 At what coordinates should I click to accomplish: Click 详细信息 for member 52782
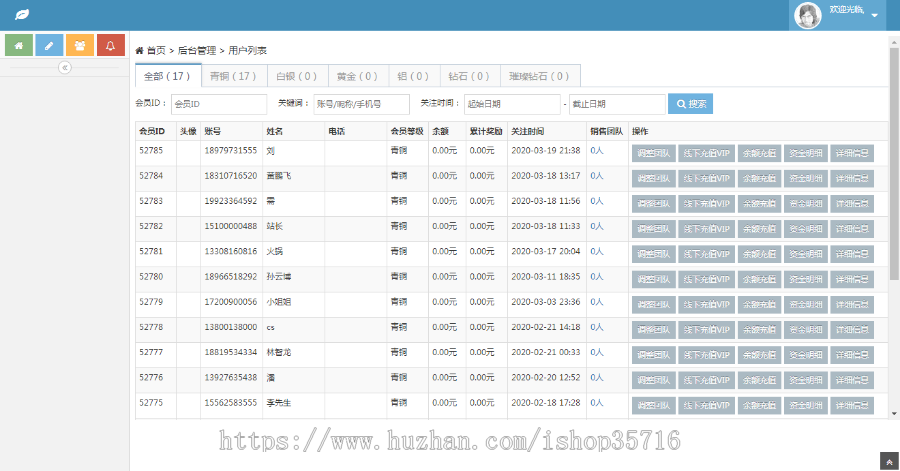(851, 228)
